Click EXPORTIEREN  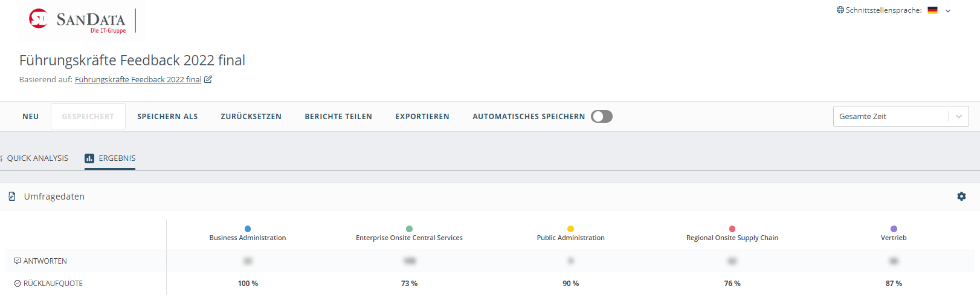422,116
